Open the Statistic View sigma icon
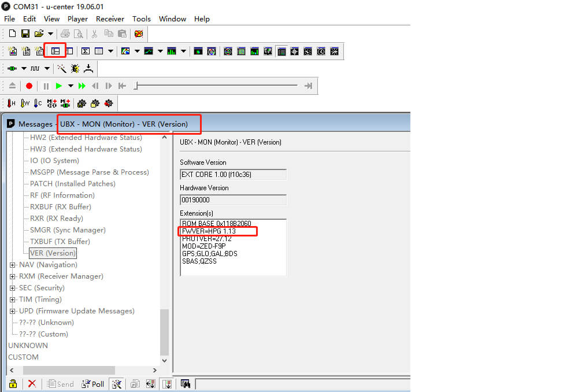This screenshot has height=392, width=578. [85, 51]
